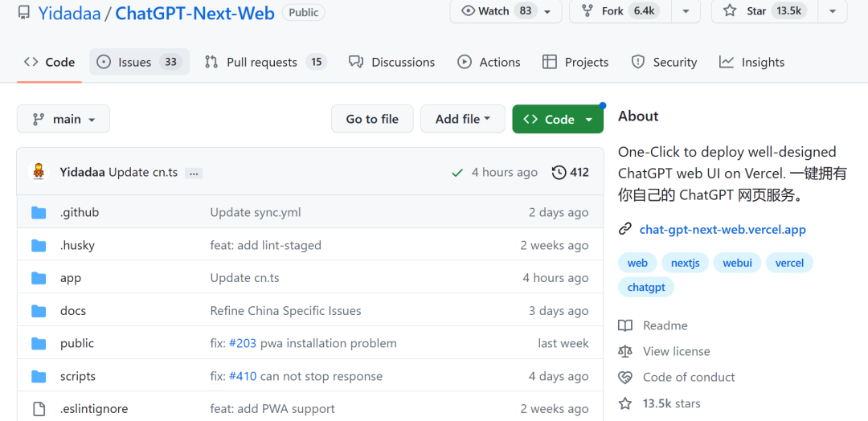Open the .eslintignore file name
The width and height of the screenshot is (868, 421).
(94, 410)
